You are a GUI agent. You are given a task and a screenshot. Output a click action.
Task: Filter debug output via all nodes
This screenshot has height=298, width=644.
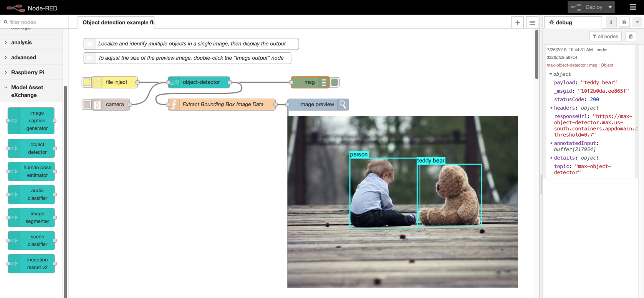(605, 37)
